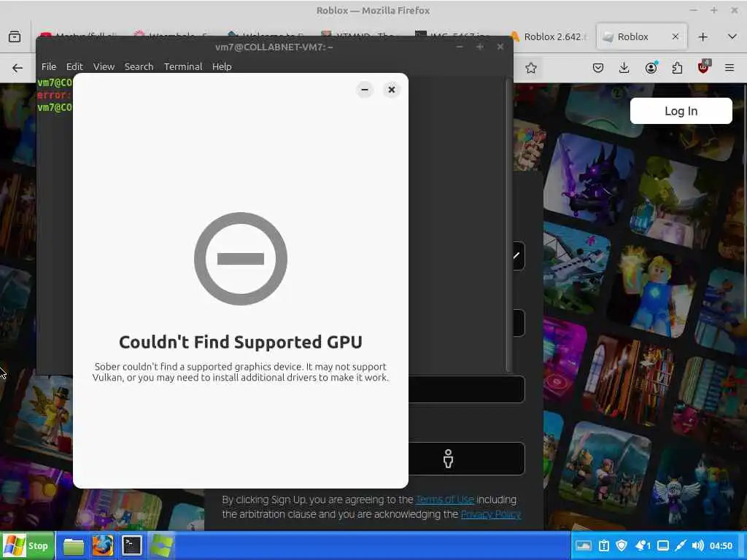Screen dimensions: 747x560
Task: Open the Help menu in the terminal
Action: 222,66
